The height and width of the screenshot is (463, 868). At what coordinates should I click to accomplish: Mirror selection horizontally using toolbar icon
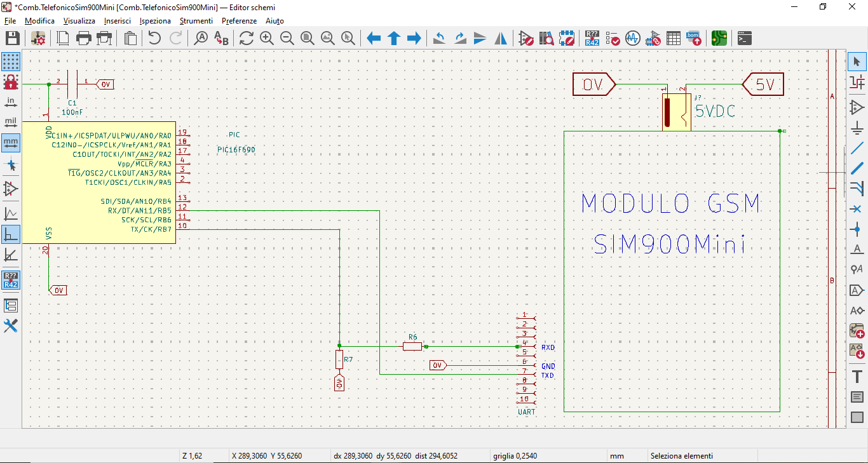coord(501,39)
